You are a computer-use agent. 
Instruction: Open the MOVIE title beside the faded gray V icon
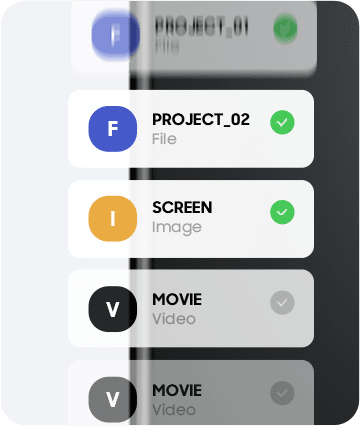[177, 390]
